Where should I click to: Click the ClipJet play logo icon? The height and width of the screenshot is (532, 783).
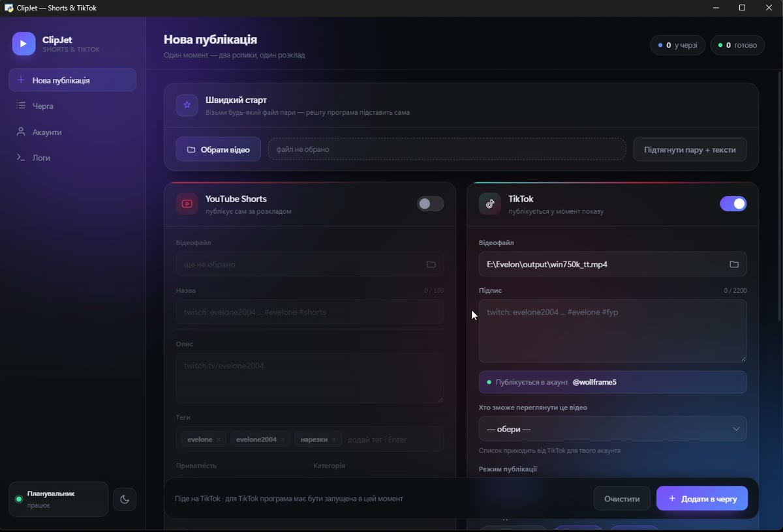point(23,44)
